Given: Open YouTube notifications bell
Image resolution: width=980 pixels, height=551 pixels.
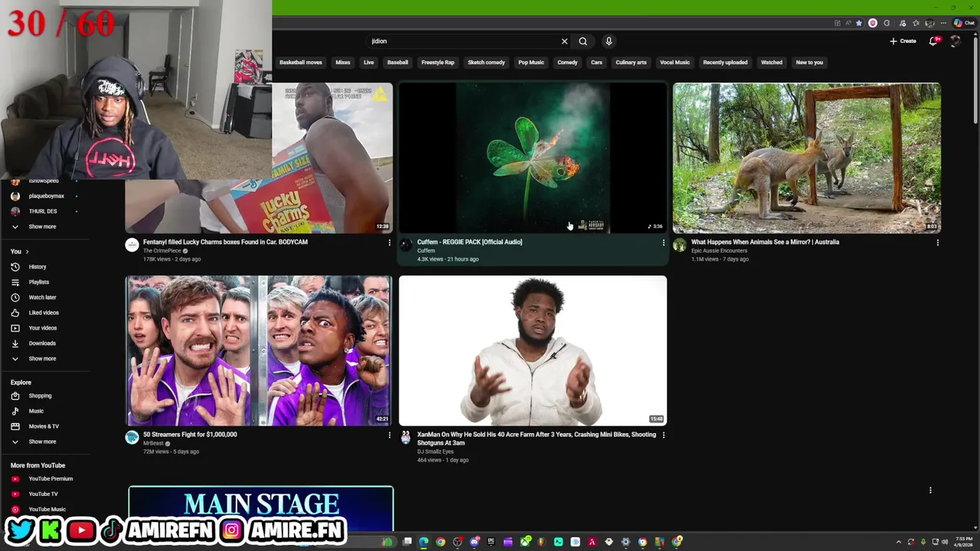Looking at the screenshot, I should pos(933,41).
